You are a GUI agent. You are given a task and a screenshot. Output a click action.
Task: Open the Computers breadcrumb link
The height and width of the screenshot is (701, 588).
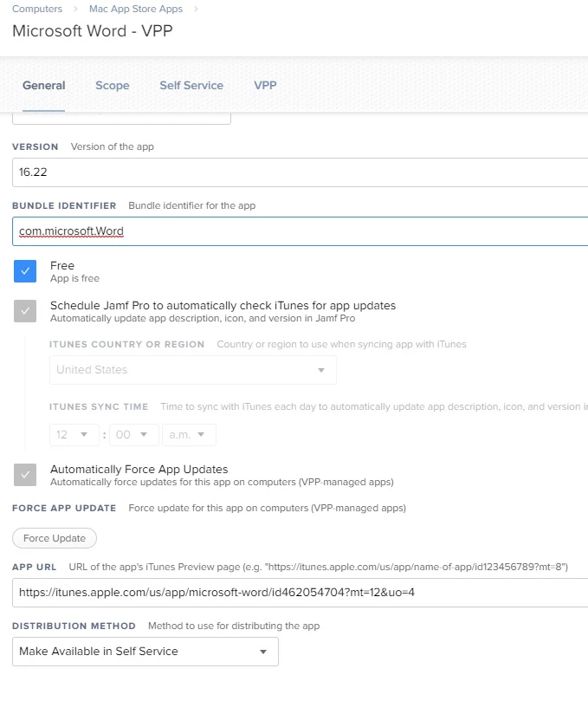coord(37,9)
